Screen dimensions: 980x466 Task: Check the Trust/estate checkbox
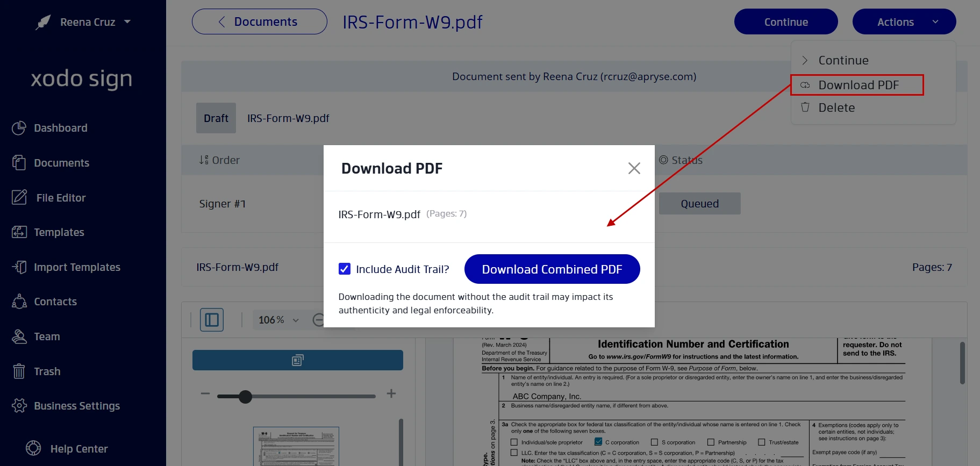(x=761, y=442)
